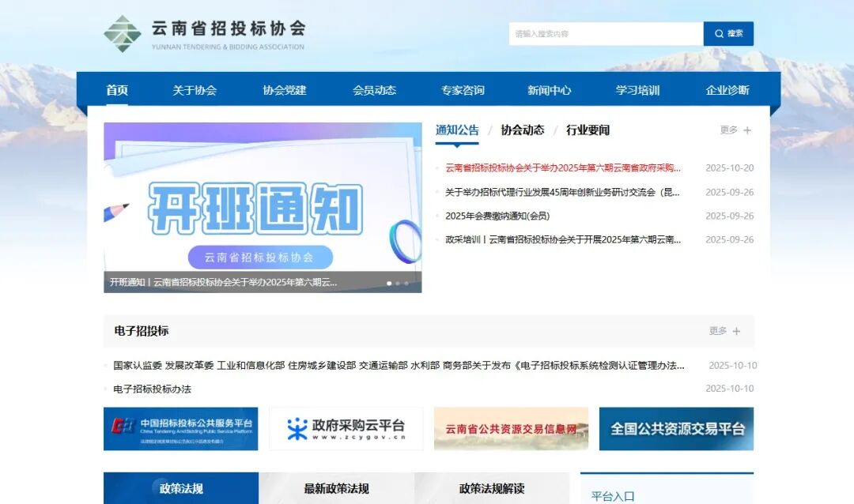This screenshot has width=854, height=504.
Task: Select the 最新政策法规 tab
Action: [336, 488]
